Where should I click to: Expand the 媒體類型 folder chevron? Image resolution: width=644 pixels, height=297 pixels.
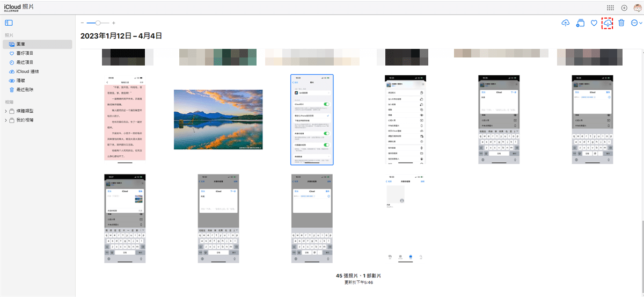click(x=6, y=111)
